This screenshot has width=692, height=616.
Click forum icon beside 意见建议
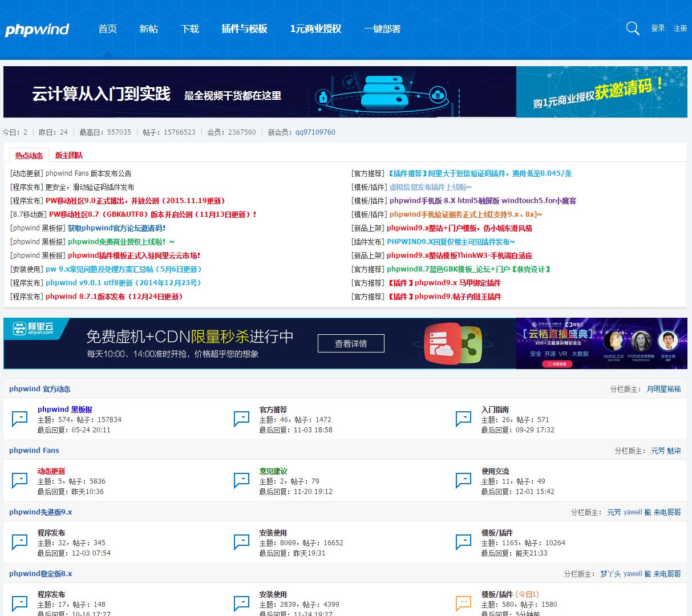242,481
